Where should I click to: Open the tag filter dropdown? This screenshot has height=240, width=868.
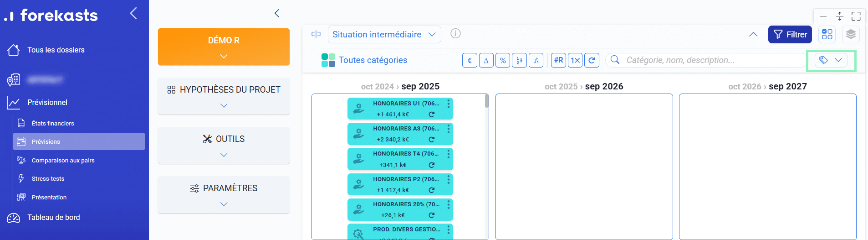tap(831, 60)
